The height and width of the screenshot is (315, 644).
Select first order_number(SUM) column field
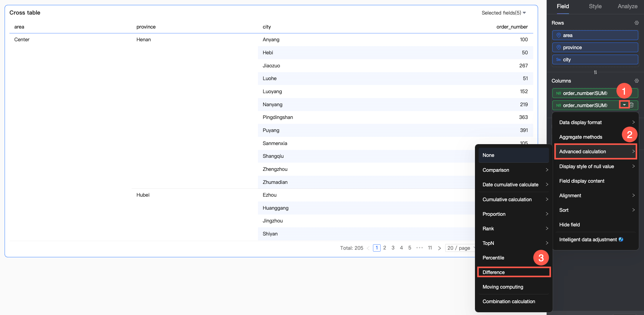pos(595,93)
